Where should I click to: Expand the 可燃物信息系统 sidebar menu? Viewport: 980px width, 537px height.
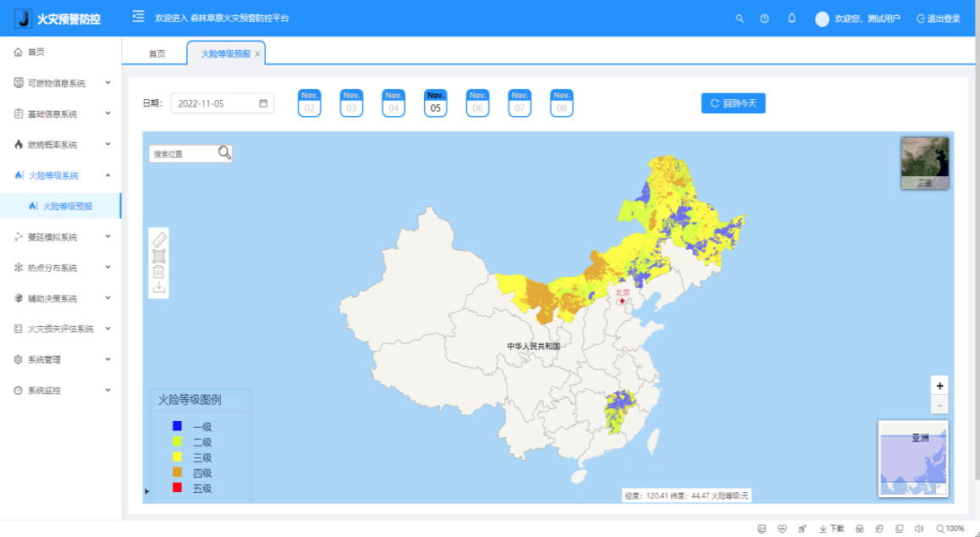tap(61, 83)
